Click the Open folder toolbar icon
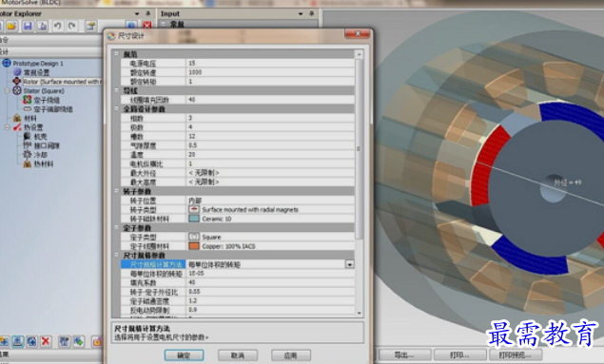This screenshot has height=364, width=604. tap(11, 26)
